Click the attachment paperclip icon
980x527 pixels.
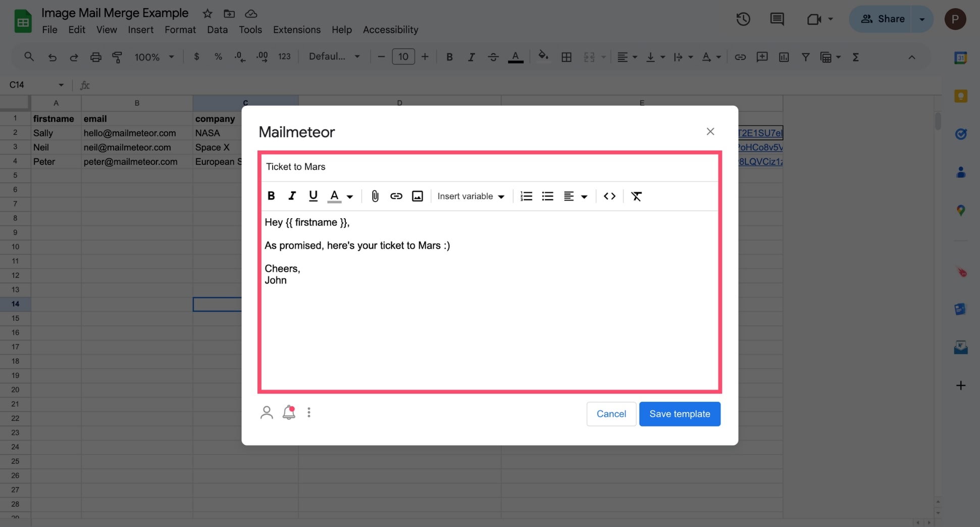[375, 196]
